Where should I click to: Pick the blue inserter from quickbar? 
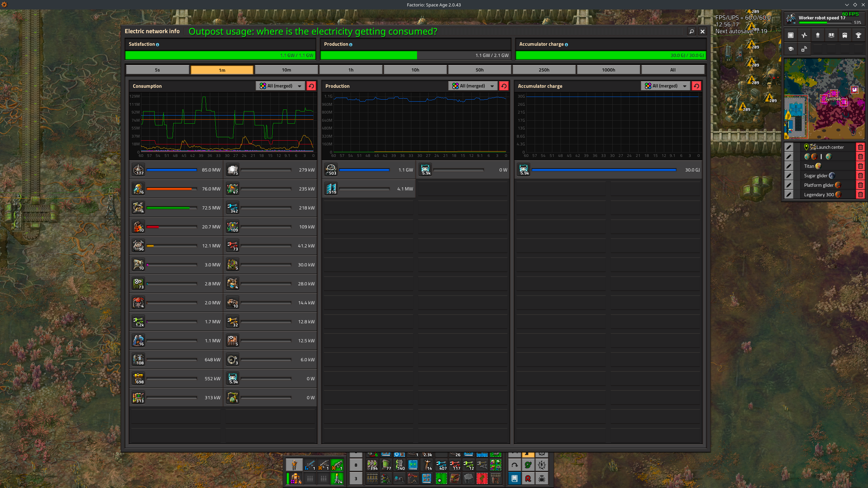coord(441,465)
